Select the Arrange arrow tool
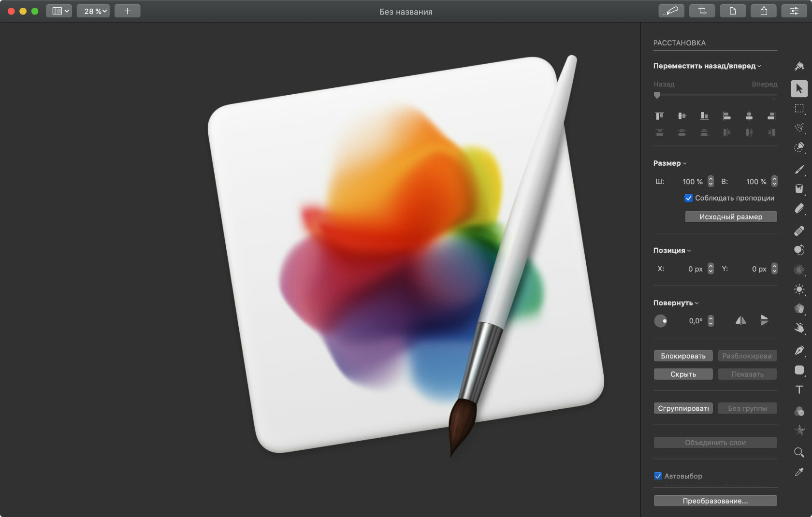Viewport: 812px width, 517px height. [799, 88]
